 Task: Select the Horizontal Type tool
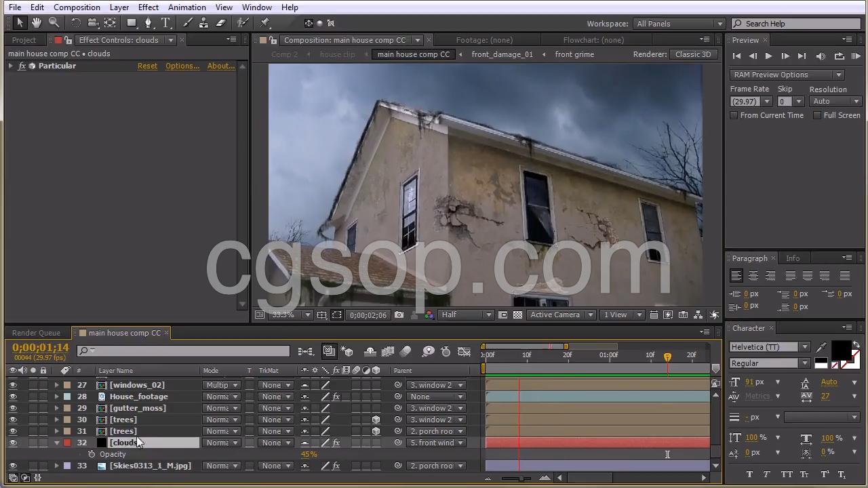point(165,23)
